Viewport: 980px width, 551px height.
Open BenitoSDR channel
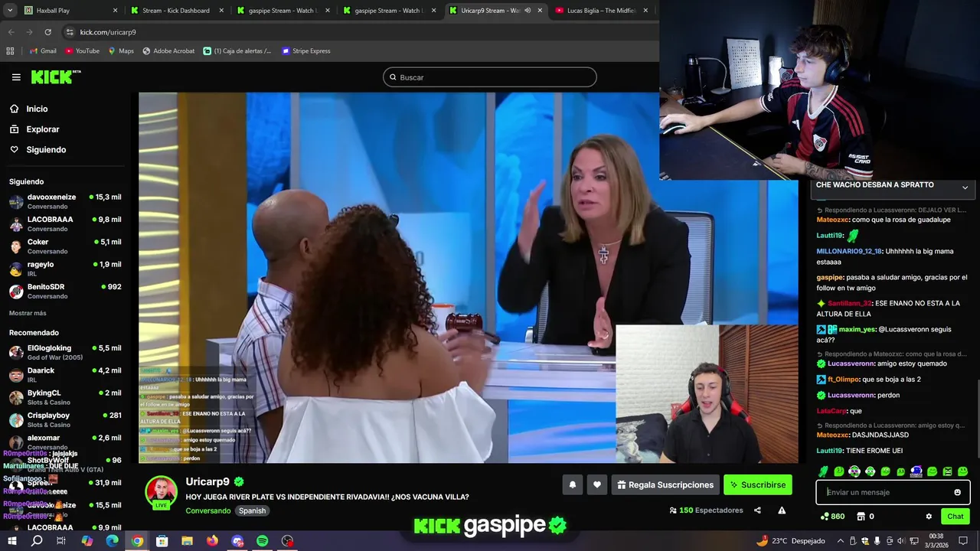click(x=65, y=291)
